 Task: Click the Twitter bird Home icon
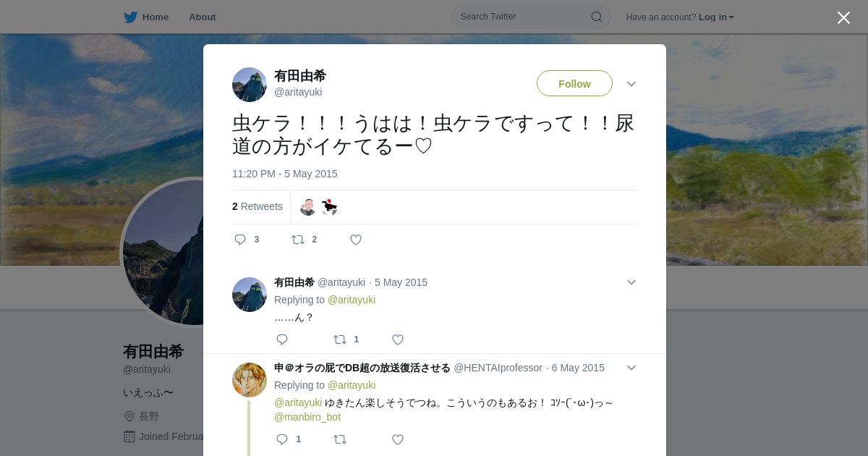pos(130,17)
